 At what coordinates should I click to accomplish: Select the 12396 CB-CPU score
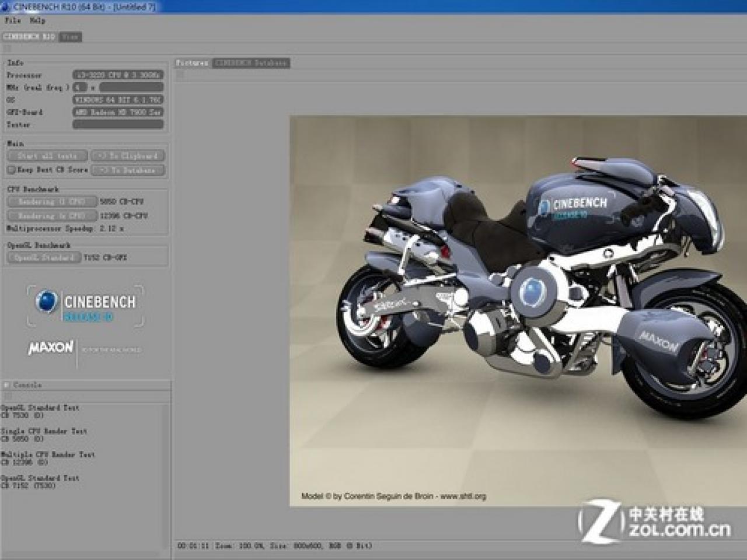[x=124, y=216]
